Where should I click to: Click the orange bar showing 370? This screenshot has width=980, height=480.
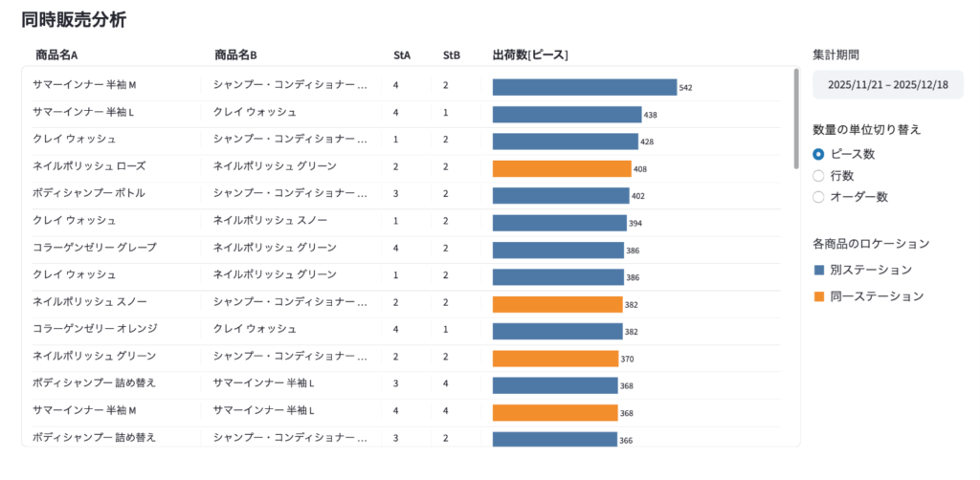555,359
